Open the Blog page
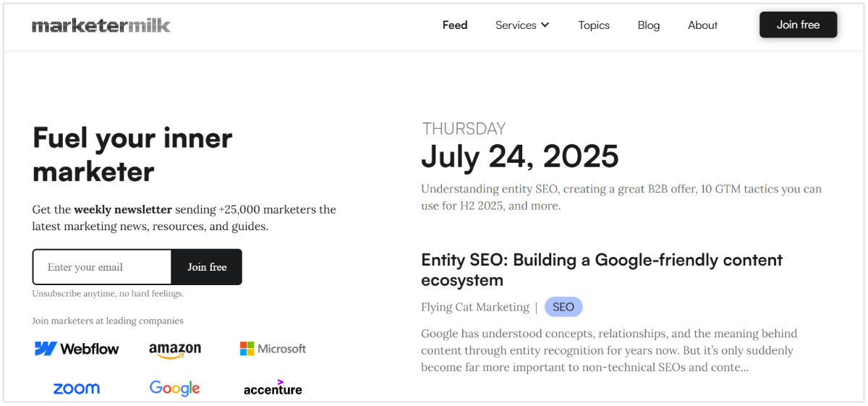868x406 pixels. (x=649, y=25)
